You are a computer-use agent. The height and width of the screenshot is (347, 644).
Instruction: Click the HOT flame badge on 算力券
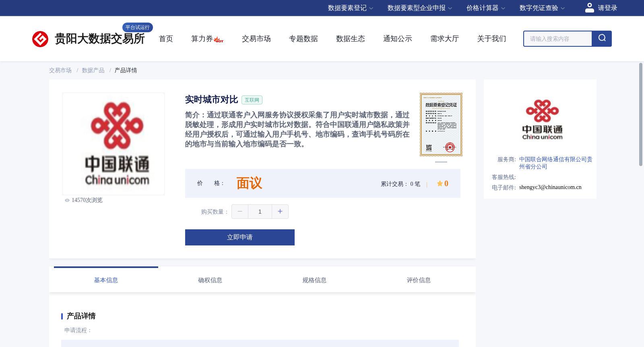219,39
